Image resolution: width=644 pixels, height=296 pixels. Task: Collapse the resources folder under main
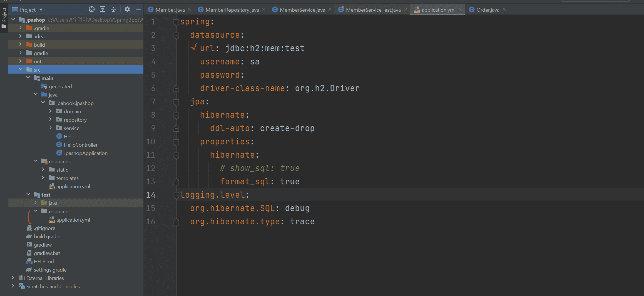(x=36, y=161)
